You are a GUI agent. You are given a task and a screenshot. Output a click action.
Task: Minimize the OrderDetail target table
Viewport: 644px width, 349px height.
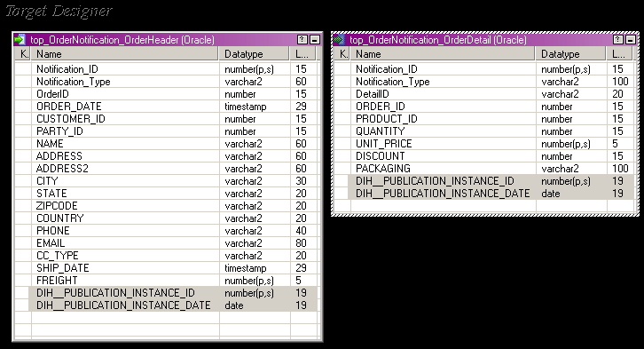pos(631,39)
